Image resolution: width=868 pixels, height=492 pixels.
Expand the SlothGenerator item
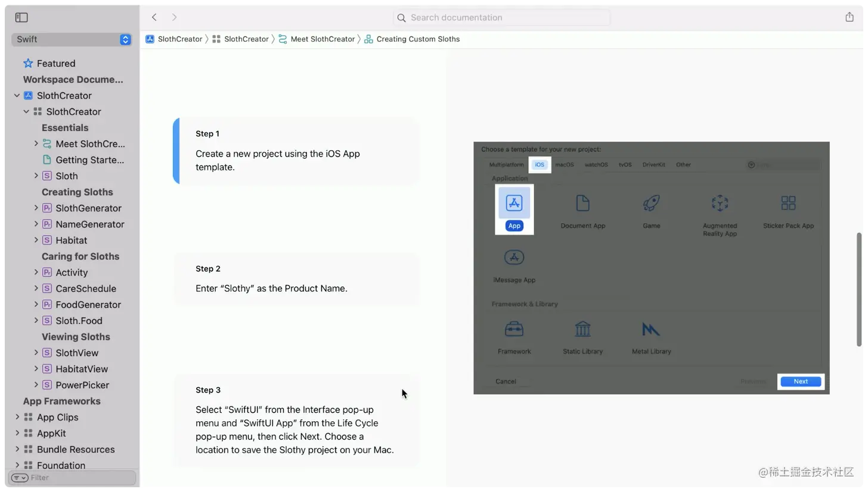(x=36, y=208)
